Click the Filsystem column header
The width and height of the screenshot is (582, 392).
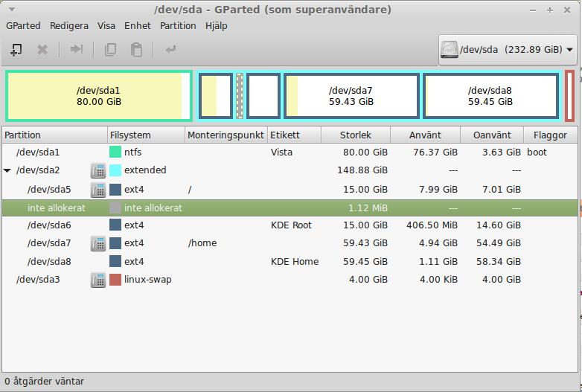pyautogui.click(x=146, y=135)
